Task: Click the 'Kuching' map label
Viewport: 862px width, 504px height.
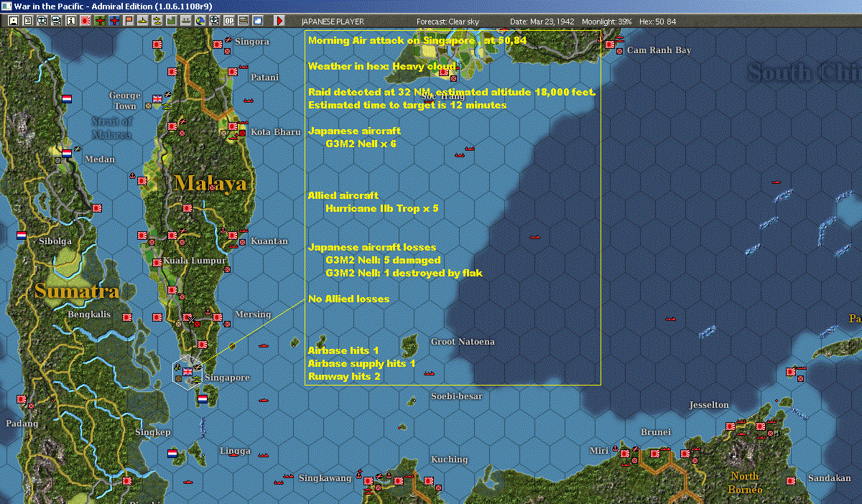Action: [x=449, y=459]
